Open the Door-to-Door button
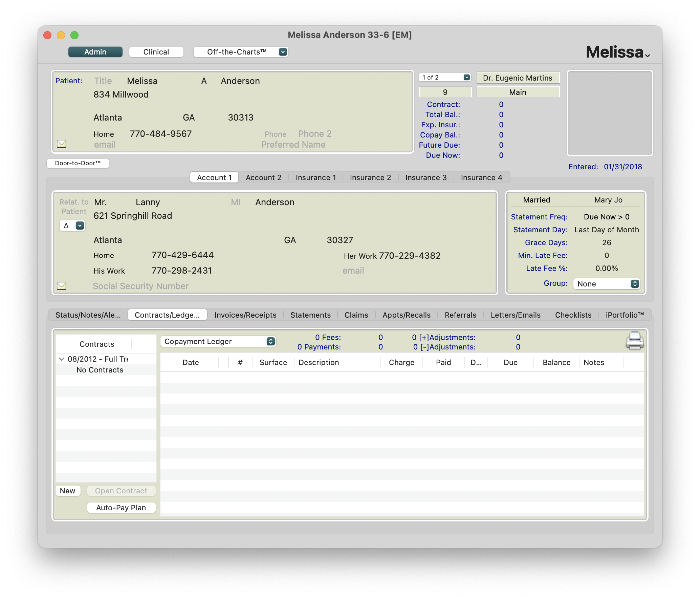700x598 pixels. tap(78, 163)
